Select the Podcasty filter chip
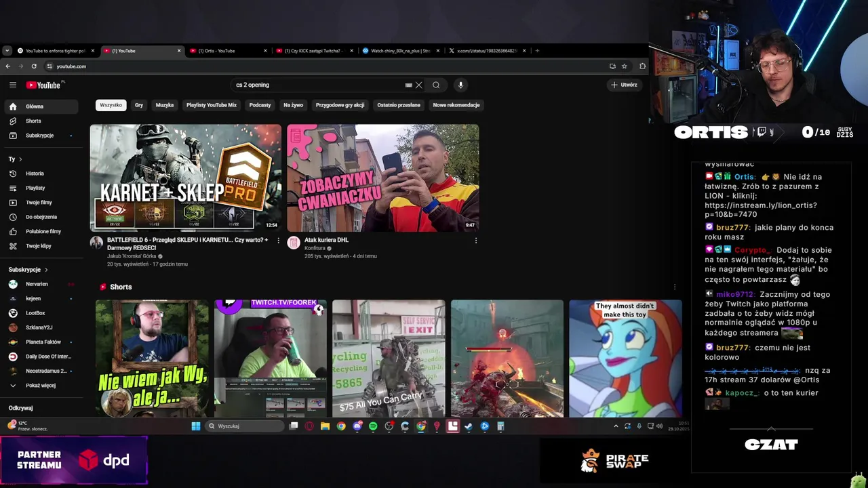Viewport: 868px width, 488px height. point(260,105)
